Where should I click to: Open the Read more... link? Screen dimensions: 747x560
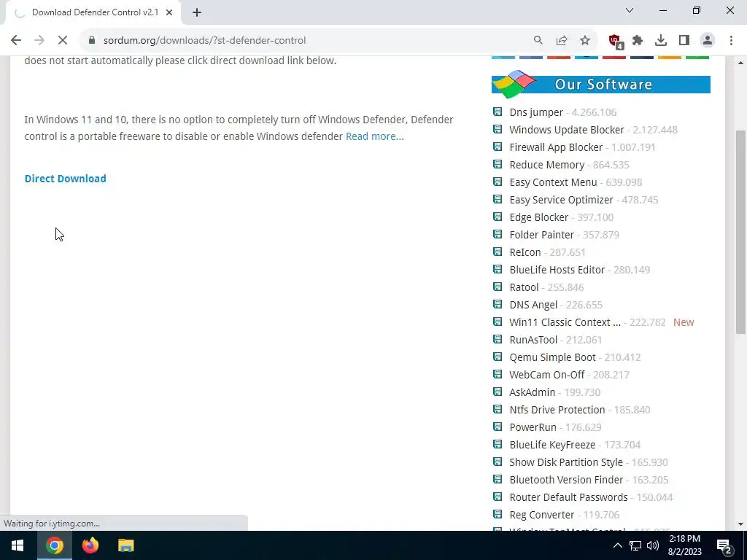point(374,136)
